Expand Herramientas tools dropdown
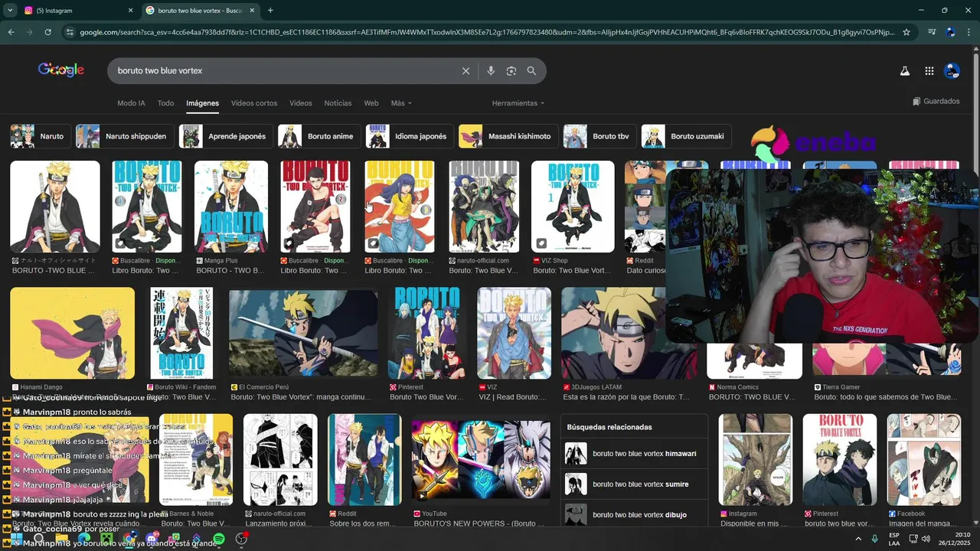The height and width of the screenshot is (551, 980). (x=518, y=103)
